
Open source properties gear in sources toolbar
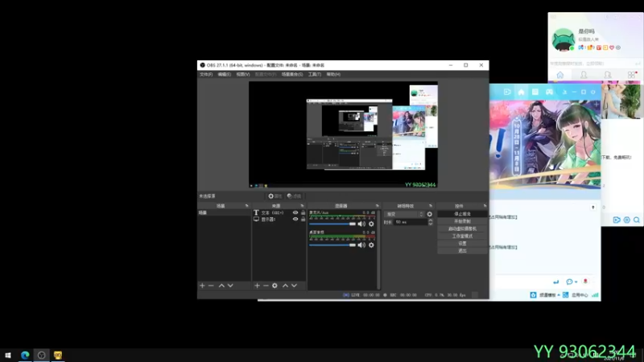click(275, 286)
